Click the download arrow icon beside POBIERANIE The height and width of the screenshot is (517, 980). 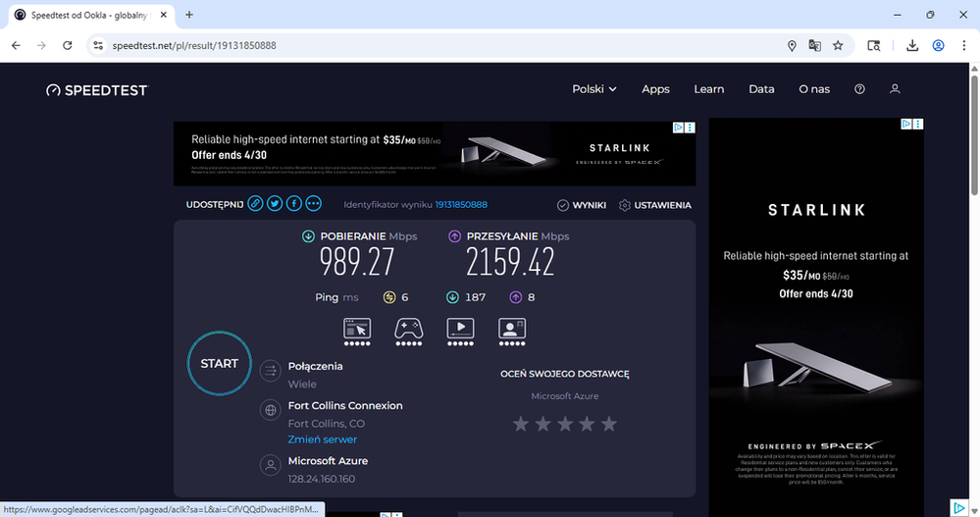point(308,236)
